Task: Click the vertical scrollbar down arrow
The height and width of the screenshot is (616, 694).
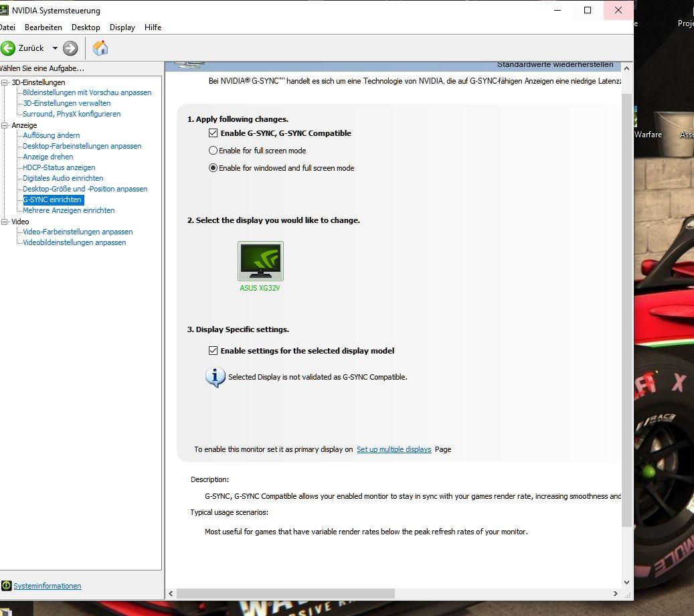Action: [626, 582]
